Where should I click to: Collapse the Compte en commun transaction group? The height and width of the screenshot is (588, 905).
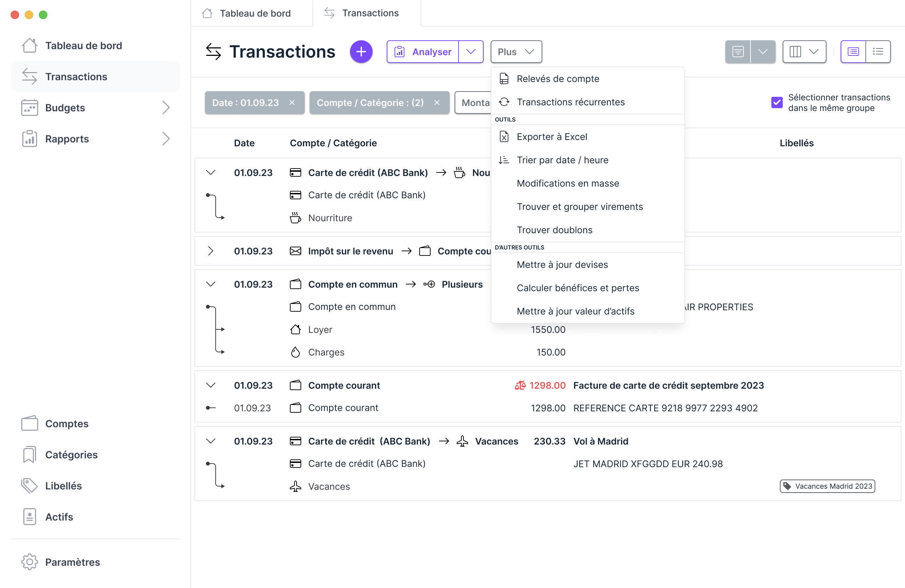click(x=211, y=284)
